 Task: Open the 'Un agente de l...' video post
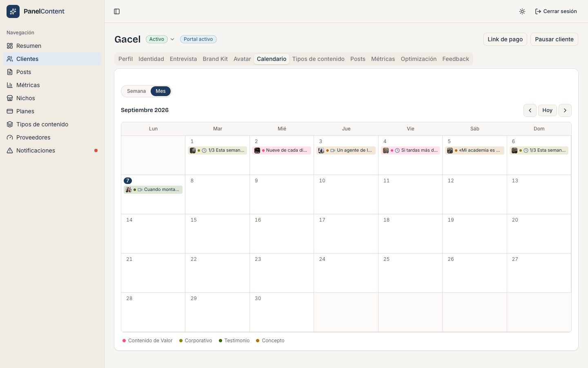346,150
